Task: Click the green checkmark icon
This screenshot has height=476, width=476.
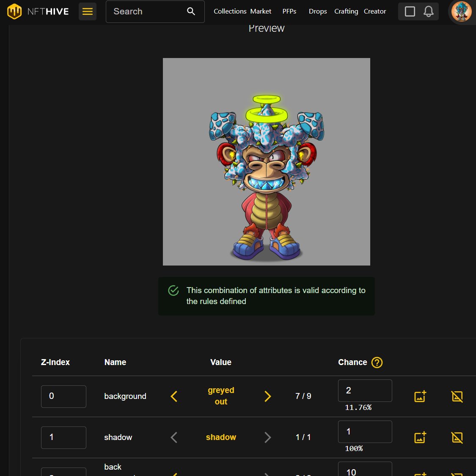Action: 173,291
